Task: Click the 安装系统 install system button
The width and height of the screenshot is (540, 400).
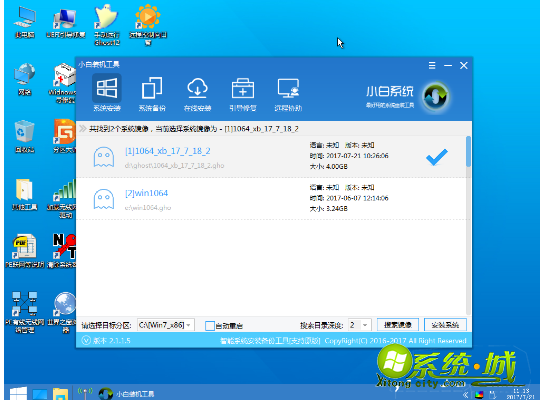Action: click(445, 325)
